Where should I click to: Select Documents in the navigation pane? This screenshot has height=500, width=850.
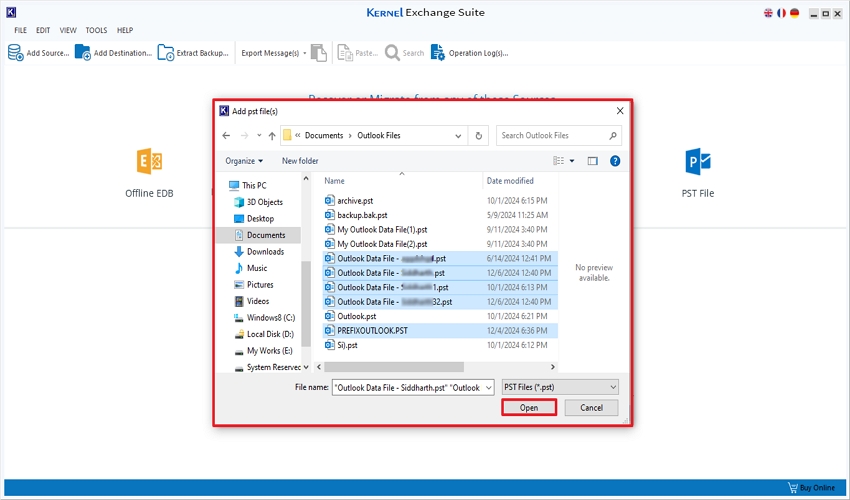pos(259,235)
